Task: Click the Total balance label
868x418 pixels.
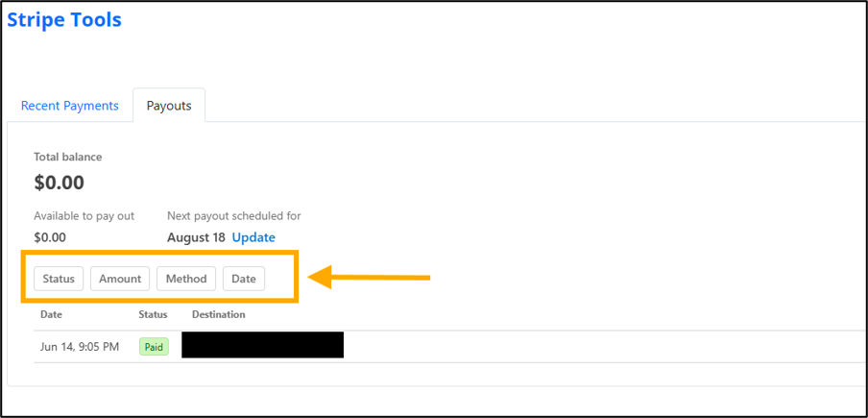Action: 68,157
